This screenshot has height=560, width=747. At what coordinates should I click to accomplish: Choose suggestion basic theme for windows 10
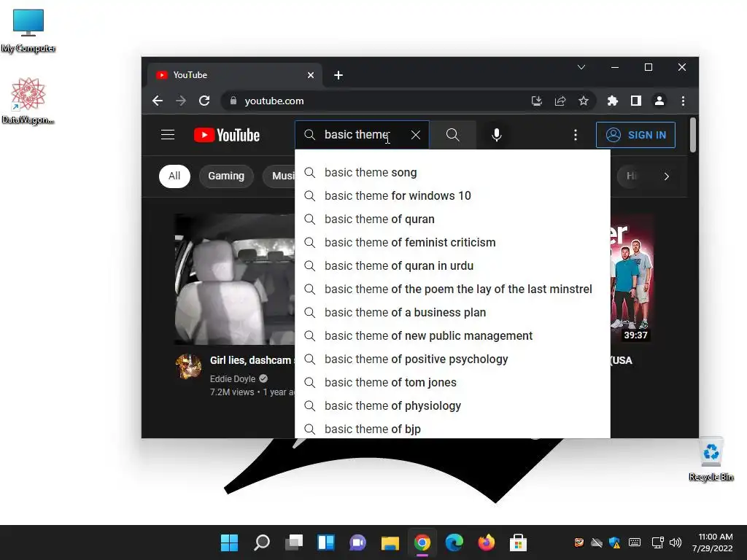(452, 195)
